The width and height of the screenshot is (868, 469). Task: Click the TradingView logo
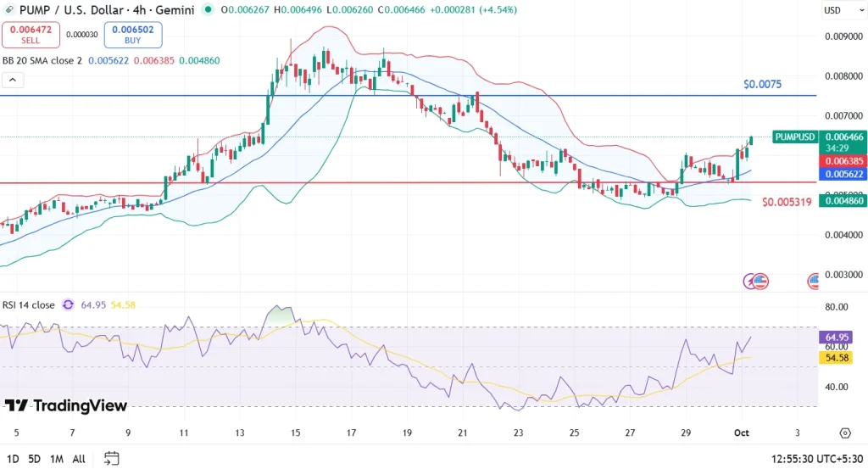point(65,405)
